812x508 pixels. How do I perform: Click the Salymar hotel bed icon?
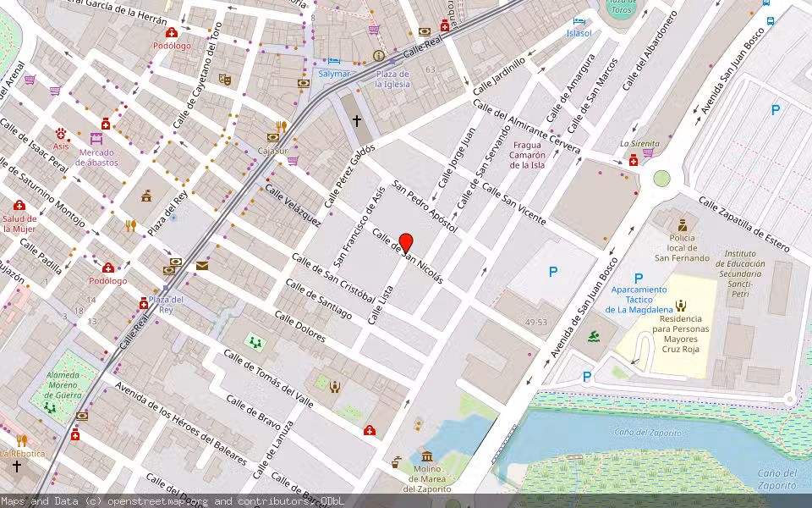(x=334, y=61)
